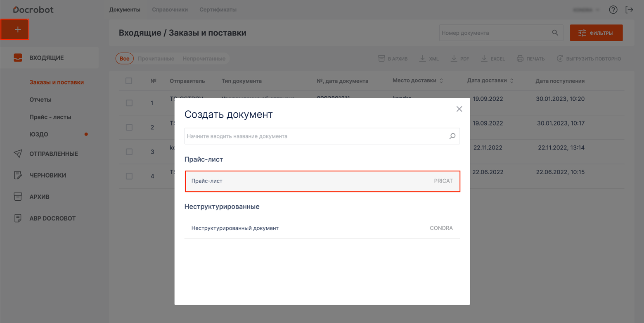The height and width of the screenshot is (323, 644).
Task: Open Архив section in sidebar
Action: [39, 197]
